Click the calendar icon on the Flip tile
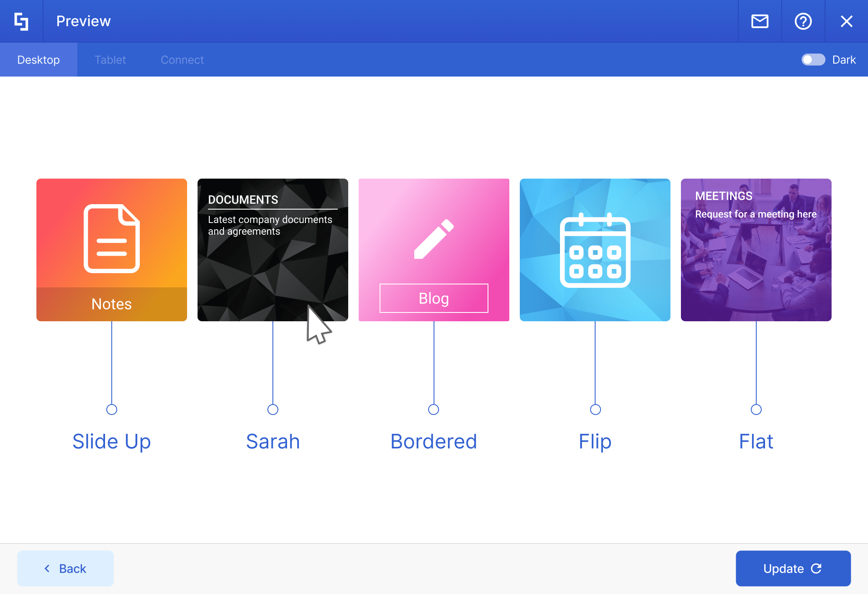 (595, 250)
